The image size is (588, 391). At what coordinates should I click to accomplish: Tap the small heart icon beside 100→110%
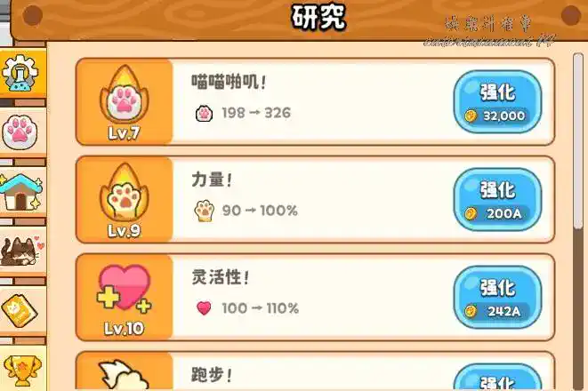pyautogui.click(x=204, y=308)
